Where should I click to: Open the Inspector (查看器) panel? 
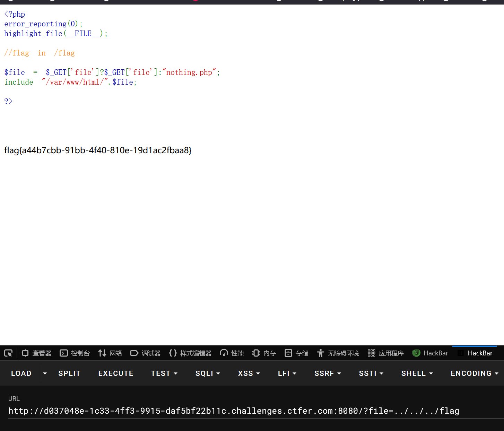pos(36,353)
